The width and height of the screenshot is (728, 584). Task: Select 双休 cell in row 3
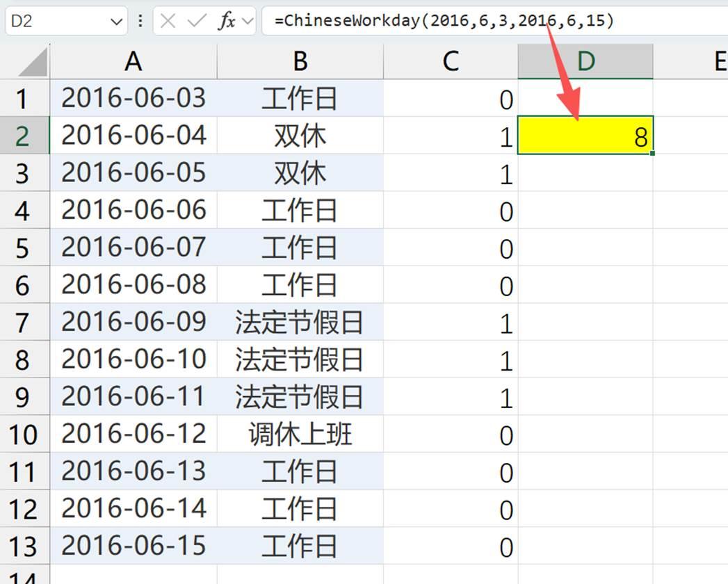point(300,172)
